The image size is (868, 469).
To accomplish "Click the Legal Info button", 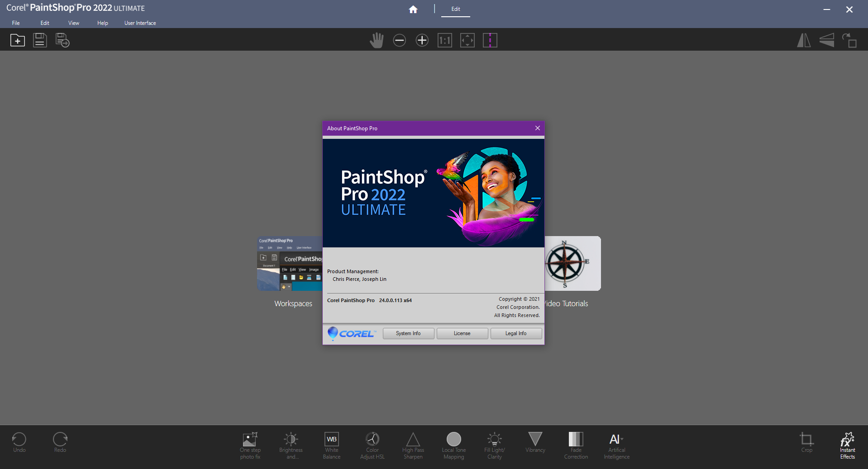I will 516,333.
